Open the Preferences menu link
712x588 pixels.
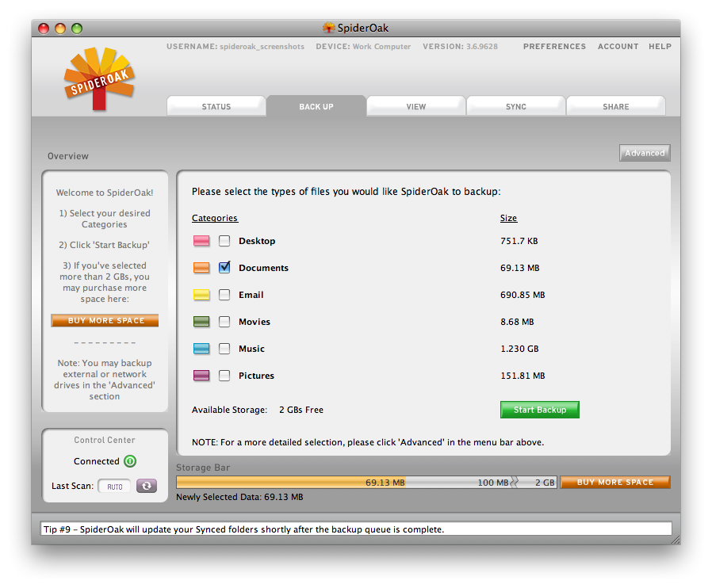(x=554, y=47)
